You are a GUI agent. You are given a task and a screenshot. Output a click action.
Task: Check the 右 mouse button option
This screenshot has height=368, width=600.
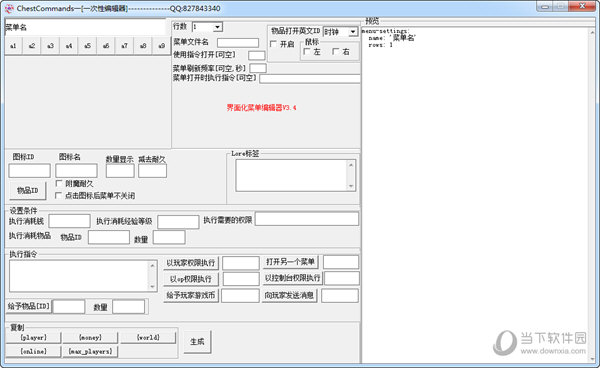pos(336,52)
